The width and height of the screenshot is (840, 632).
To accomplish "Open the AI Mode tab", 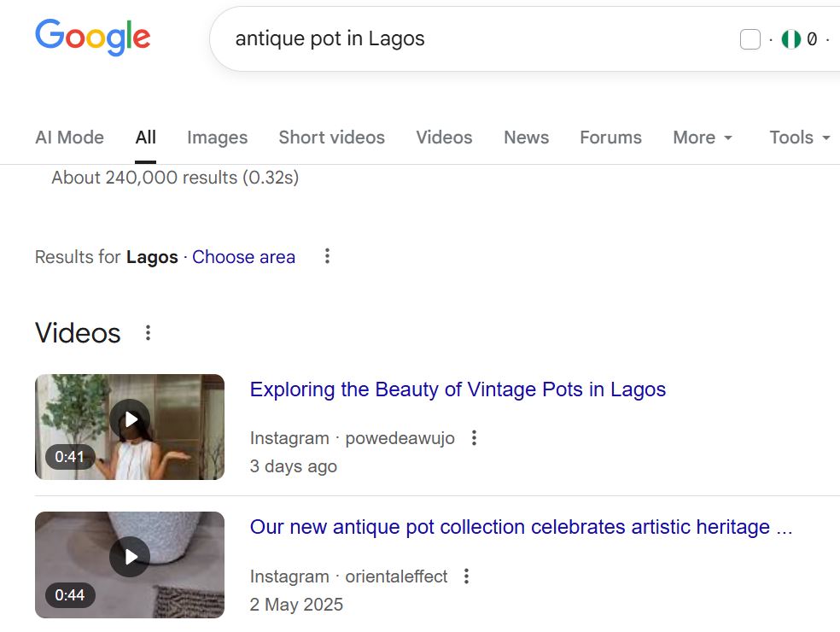I will coord(69,138).
